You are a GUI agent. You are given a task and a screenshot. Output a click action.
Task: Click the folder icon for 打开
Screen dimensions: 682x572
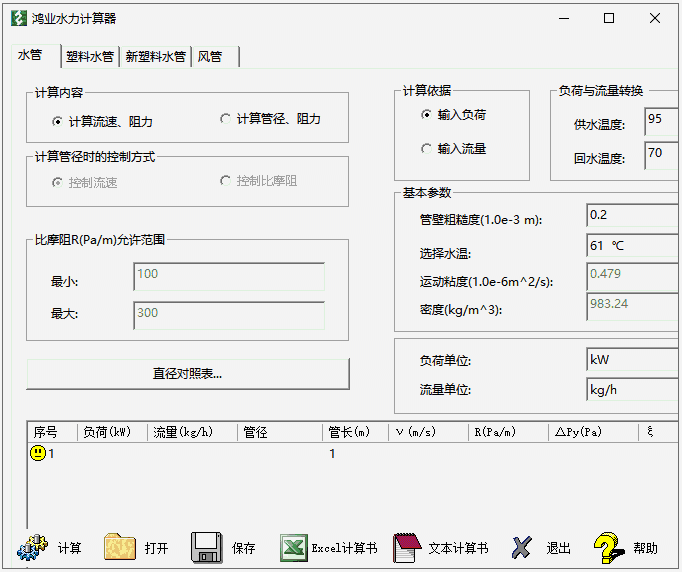(120, 547)
